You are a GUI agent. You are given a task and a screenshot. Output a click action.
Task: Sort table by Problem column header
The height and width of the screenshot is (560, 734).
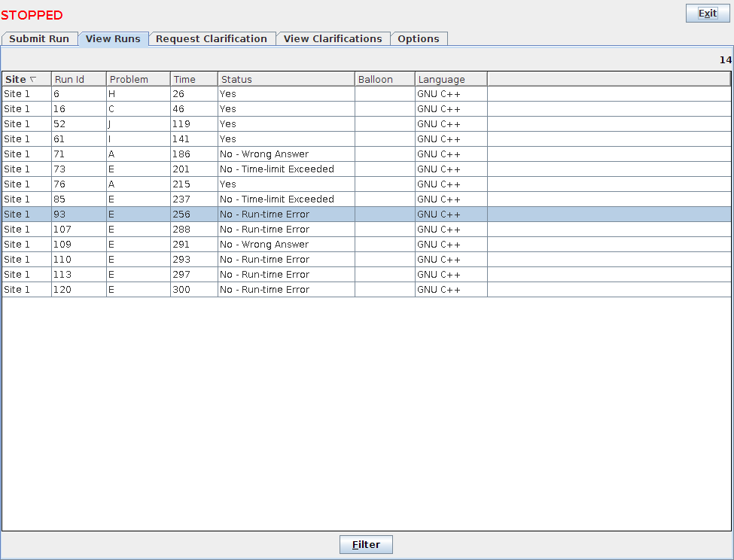pyautogui.click(x=138, y=79)
